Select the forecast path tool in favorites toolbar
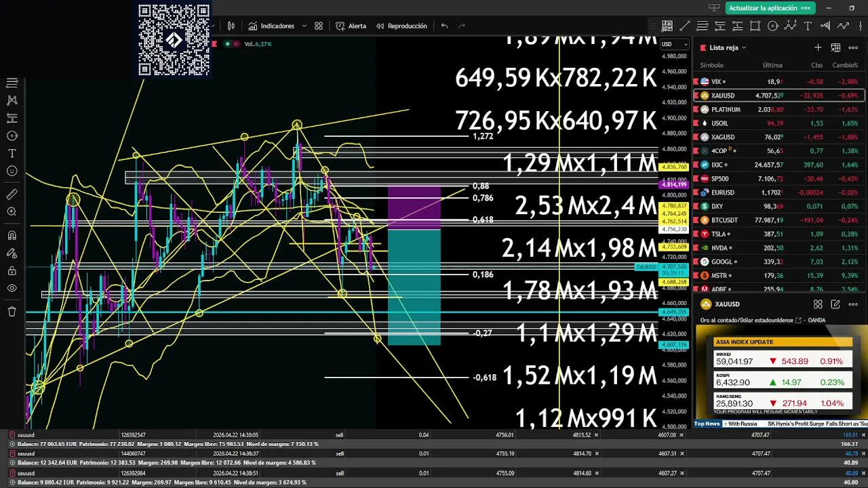Screen dimensions: 868x488 pyautogui.click(x=843, y=26)
